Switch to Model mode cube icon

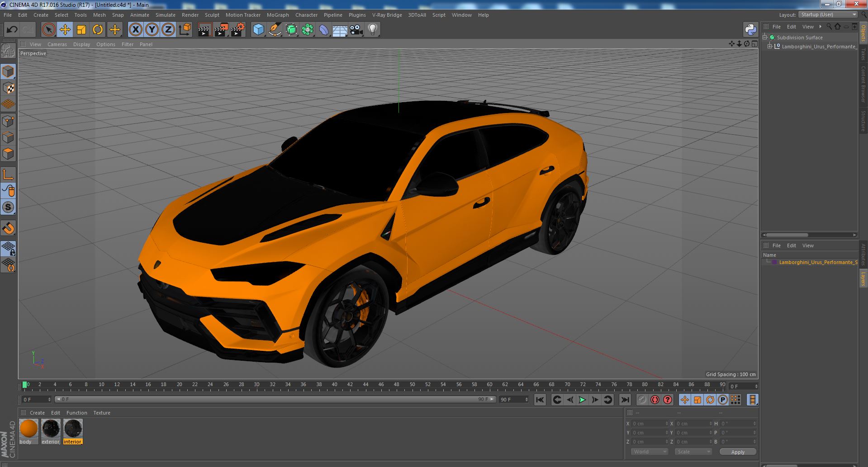click(8, 71)
